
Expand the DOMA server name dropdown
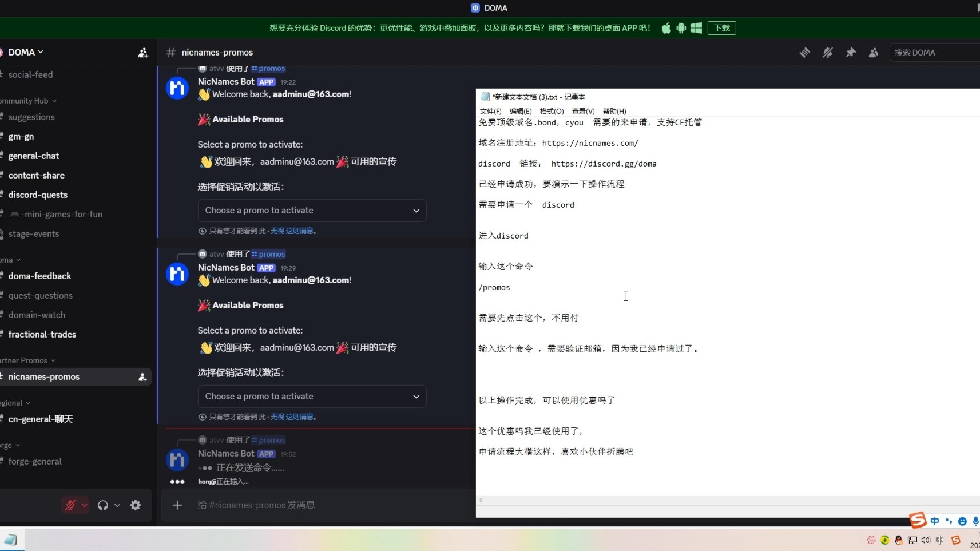coord(26,52)
